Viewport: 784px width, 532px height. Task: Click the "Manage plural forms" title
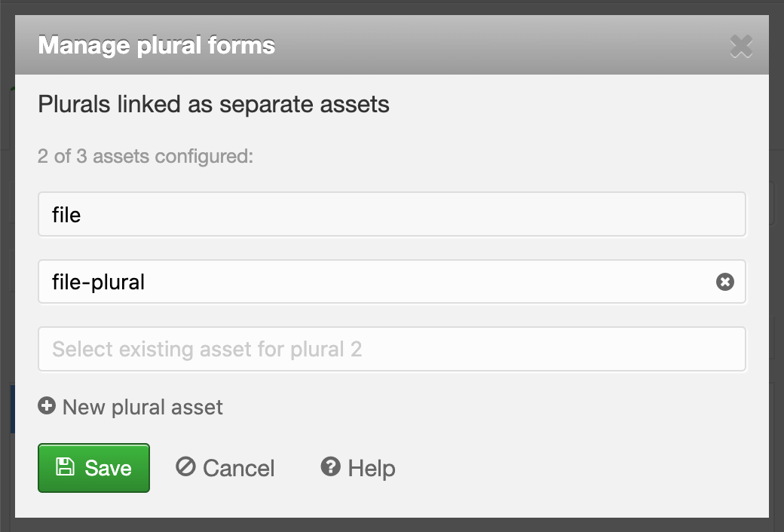point(156,45)
